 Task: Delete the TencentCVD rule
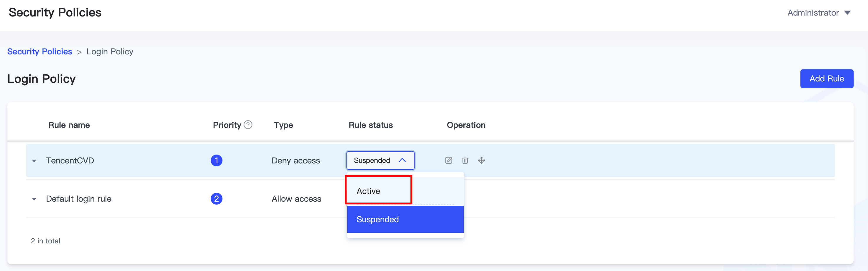465,160
